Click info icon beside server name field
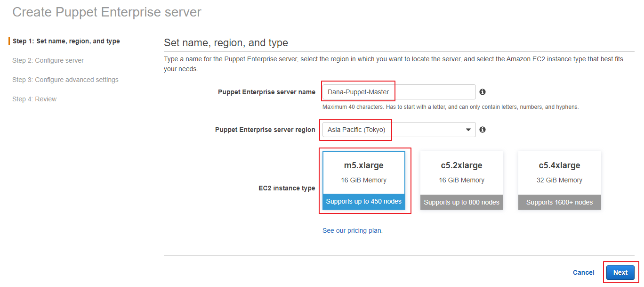Image resolution: width=644 pixels, height=287 pixels. [x=483, y=92]
